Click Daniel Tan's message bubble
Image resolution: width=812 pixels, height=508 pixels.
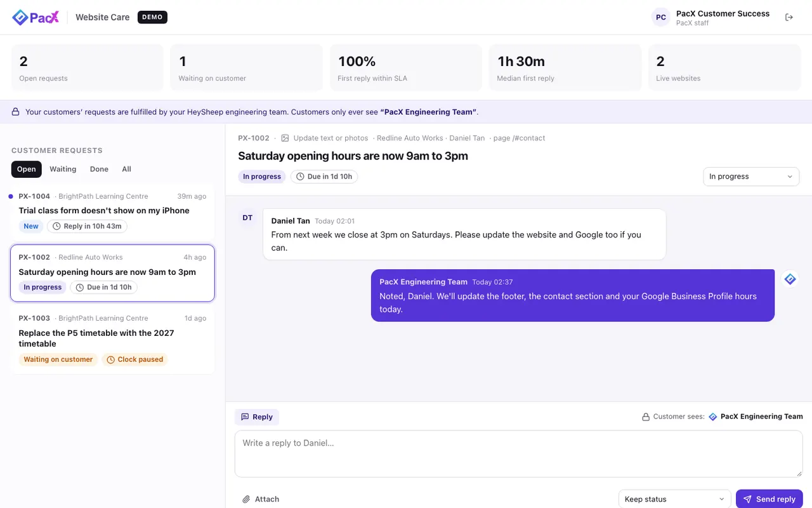(464, 234)
